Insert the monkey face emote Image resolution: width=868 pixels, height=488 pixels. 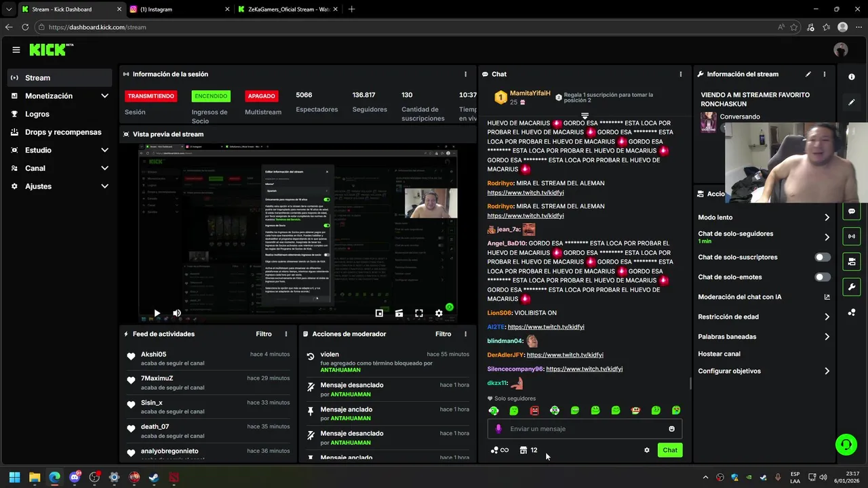point(636,411)
